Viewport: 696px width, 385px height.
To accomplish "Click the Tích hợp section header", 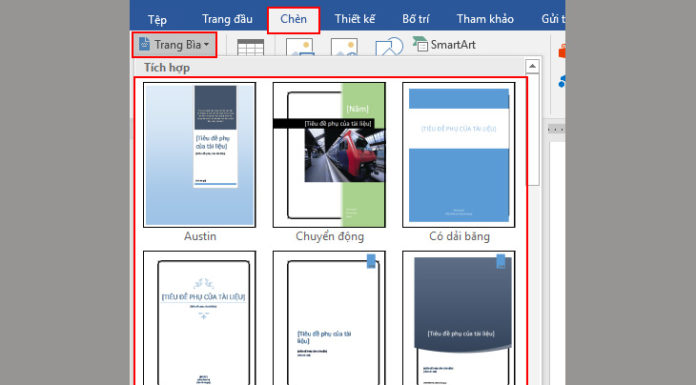I will tap(167, 67).
